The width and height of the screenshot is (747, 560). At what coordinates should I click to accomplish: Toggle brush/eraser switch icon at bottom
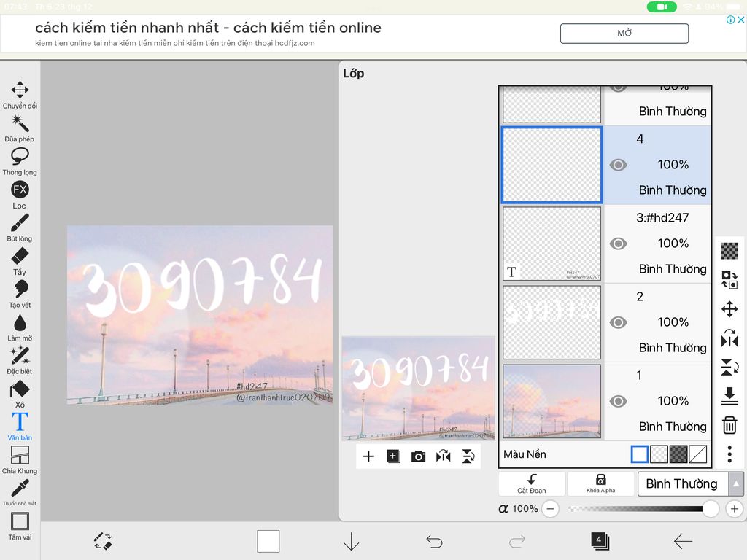(103, 542)
